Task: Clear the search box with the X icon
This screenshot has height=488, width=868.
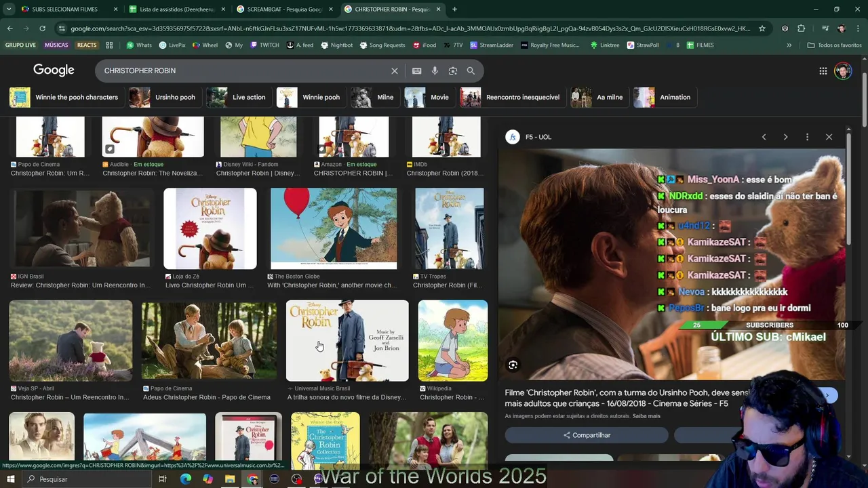Action: click(x=395, y=70)
